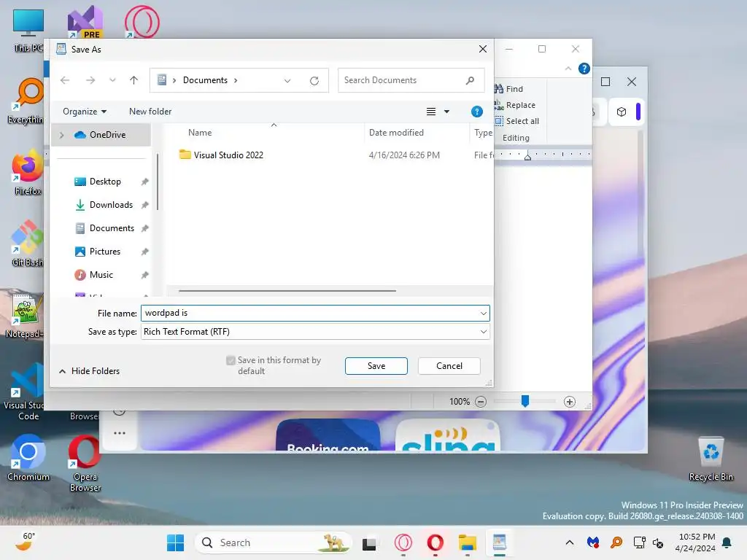Open Chromium desktop shortcut
Viewport: 747px width, 560px height.
coord(28,458)
